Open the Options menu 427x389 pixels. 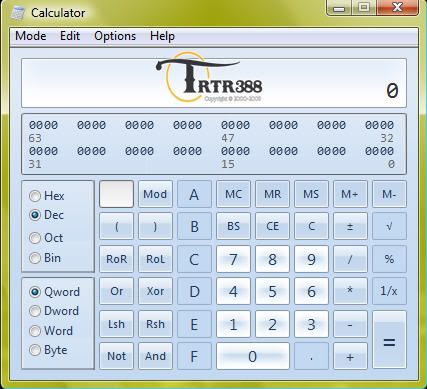click(x=115, y=36)
